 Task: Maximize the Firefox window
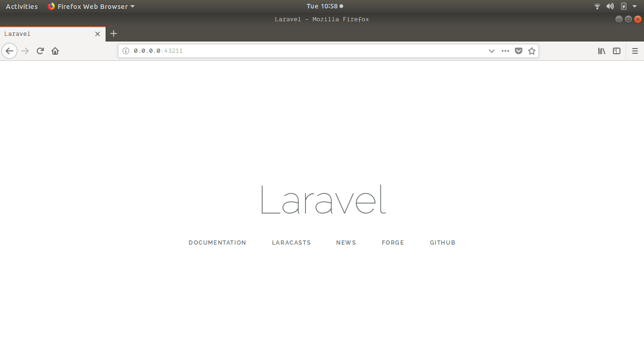(628, 19)
